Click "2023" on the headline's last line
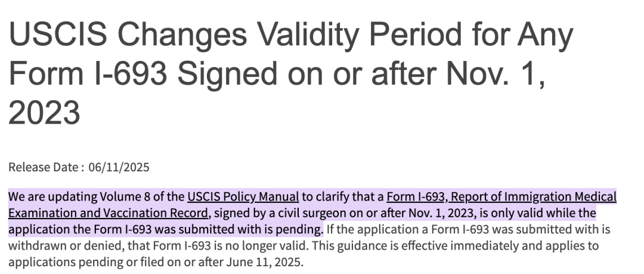 [x=44, y=113]
